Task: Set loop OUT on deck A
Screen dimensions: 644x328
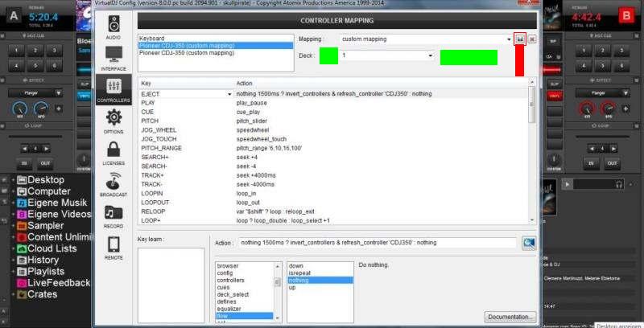Action: [45, 163]
